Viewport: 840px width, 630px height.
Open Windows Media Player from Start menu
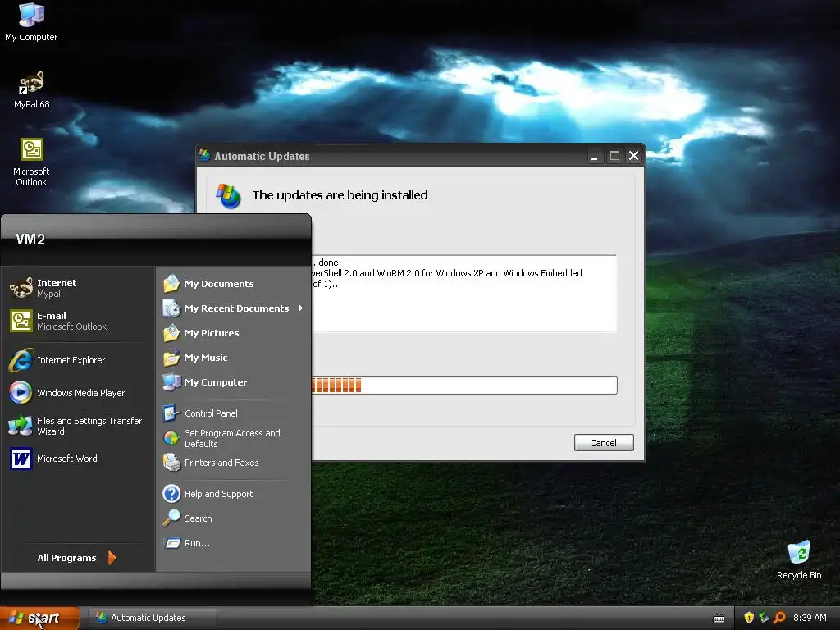[x=76, y=393]
